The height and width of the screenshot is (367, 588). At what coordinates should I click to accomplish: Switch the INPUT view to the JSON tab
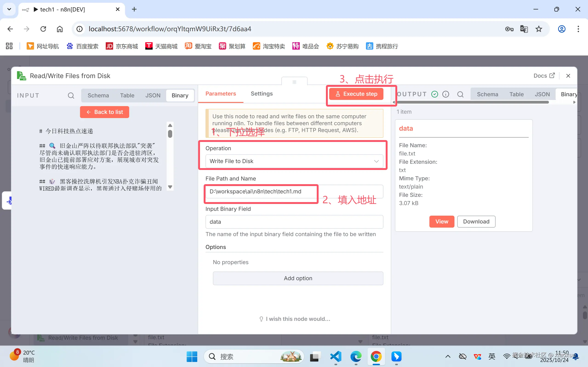pos(153,95)
